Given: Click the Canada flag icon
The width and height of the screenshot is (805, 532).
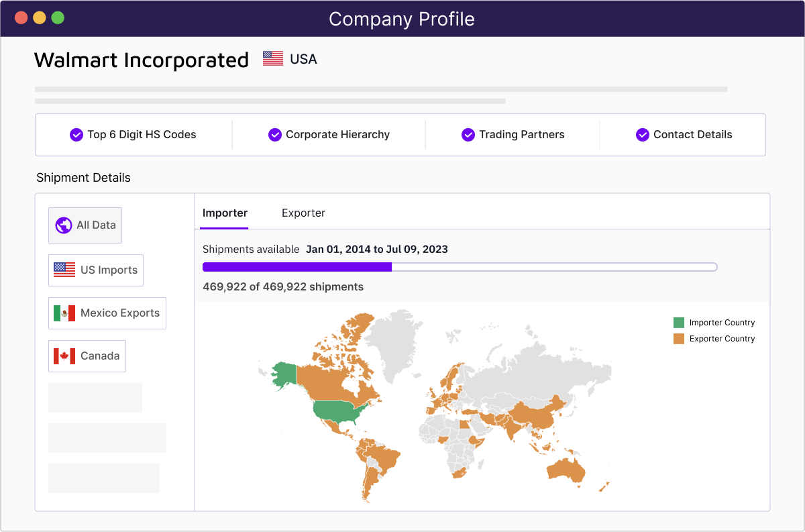Looking at the screenshot, I should click(x=63, y=356).
